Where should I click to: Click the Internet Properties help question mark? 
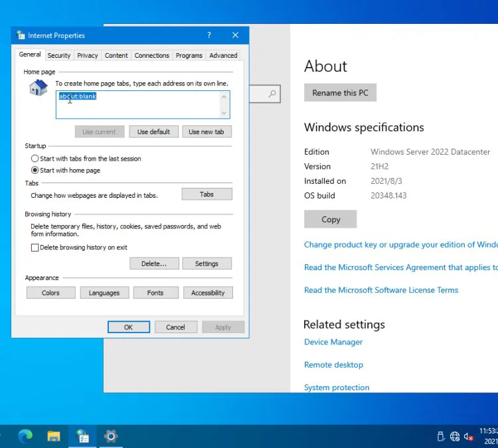(209, 35)
